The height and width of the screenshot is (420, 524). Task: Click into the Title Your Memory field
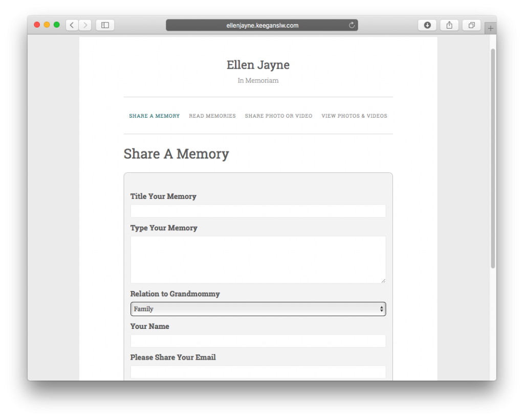258,211
